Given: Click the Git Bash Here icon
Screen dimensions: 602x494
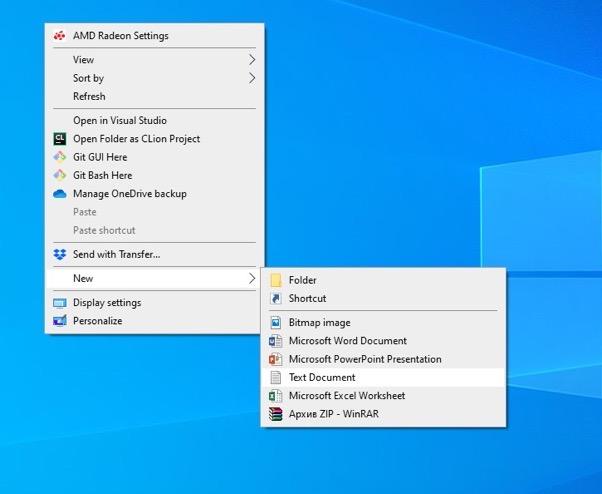Looking at the screenshot, I should 60,175.
